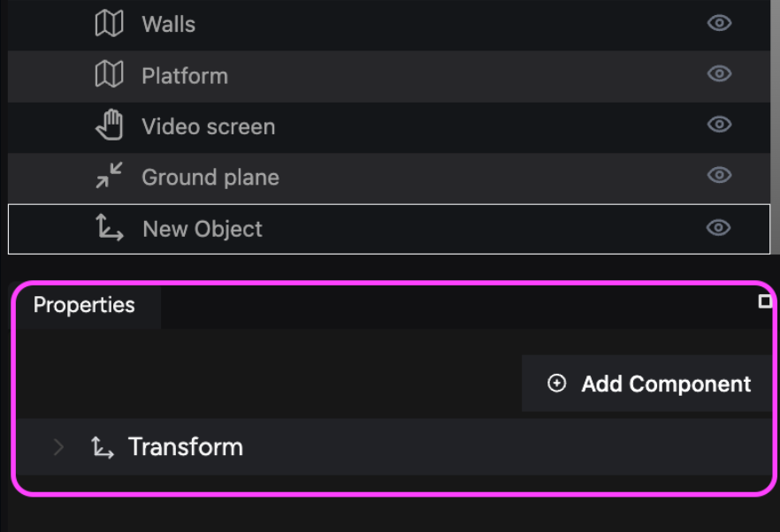This screenshot has width=780, height=532.
Task: Click the map icon beside Platform
Action: click(x=109, y=74)
